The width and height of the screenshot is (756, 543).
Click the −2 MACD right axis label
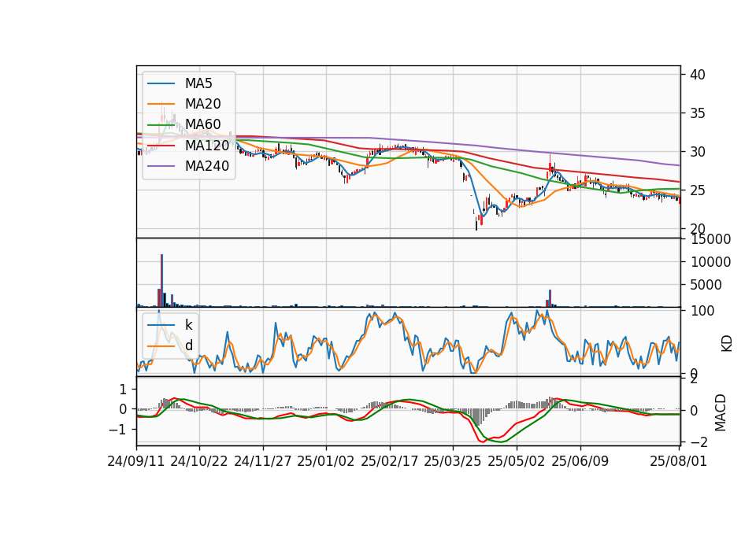coord(699,441)
